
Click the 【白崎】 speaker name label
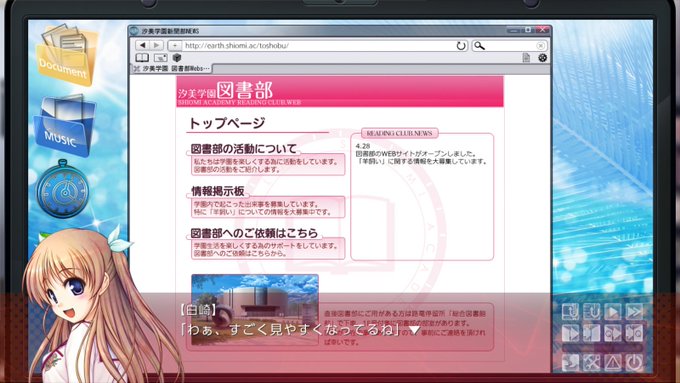coord(197,310)
